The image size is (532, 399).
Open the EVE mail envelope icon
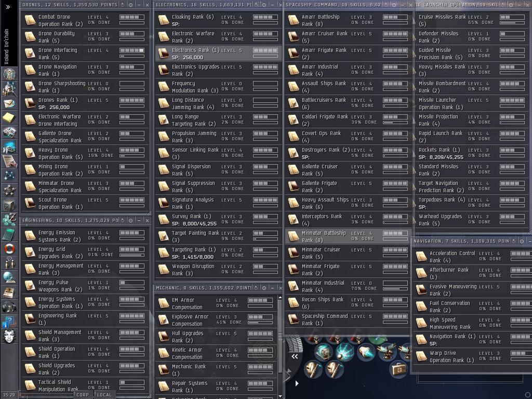9,103
